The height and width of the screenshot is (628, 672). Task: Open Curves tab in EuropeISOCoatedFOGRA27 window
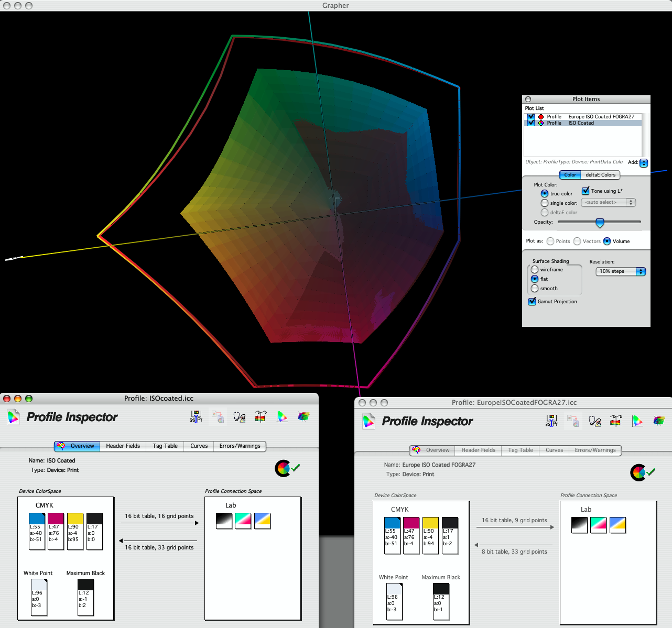point(555,450)
